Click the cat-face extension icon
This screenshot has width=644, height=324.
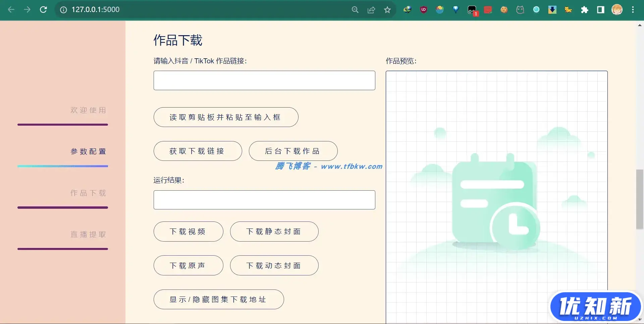coord(520,10)
